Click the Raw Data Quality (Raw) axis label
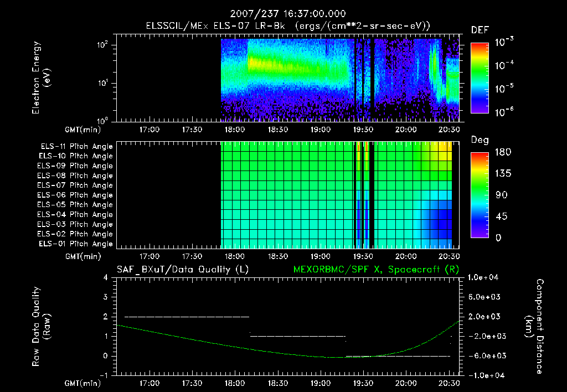567x392 pixels. [41, 327]
